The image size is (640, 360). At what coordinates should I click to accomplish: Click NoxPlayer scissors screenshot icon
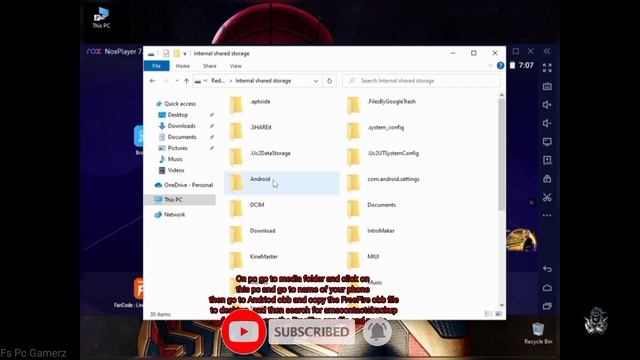click(547, 198)
